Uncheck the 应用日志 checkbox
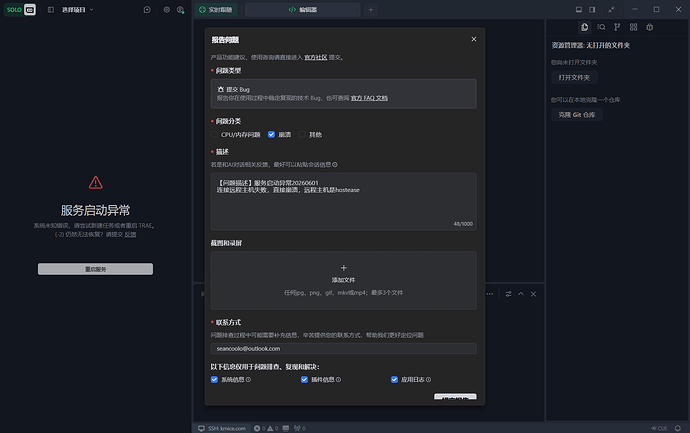Image resolution: width=690 pixels, height=433 pixels. [394, 379]
